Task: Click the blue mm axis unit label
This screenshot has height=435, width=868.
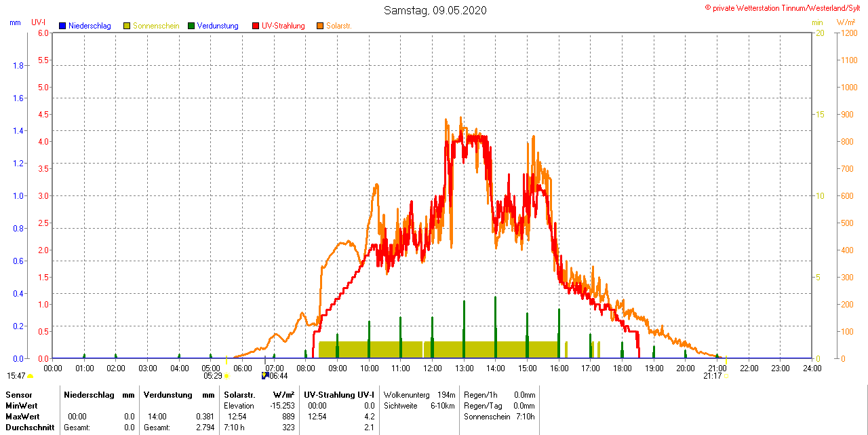Action: pos(15,22)
